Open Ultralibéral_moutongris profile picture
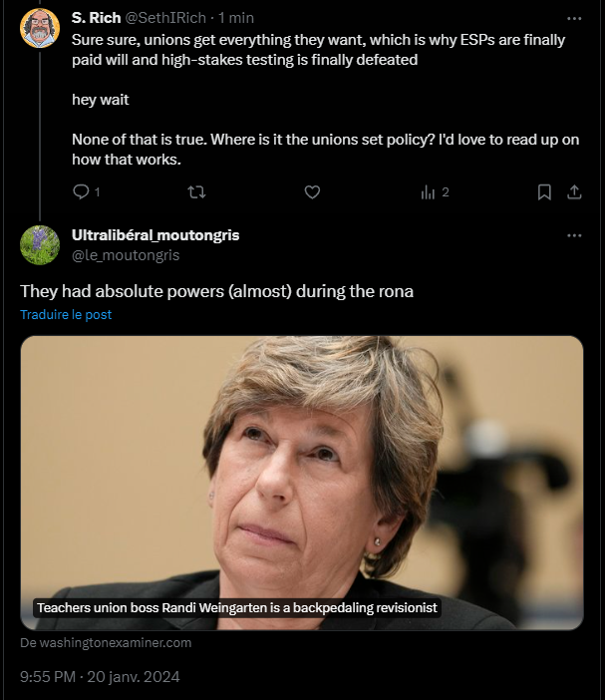 coord(40,245)
